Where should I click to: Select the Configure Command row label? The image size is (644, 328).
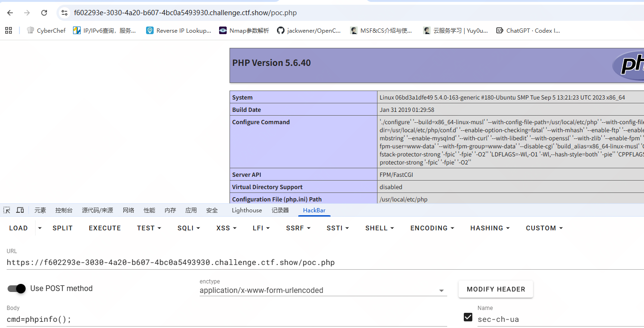[x=261, y=122]
